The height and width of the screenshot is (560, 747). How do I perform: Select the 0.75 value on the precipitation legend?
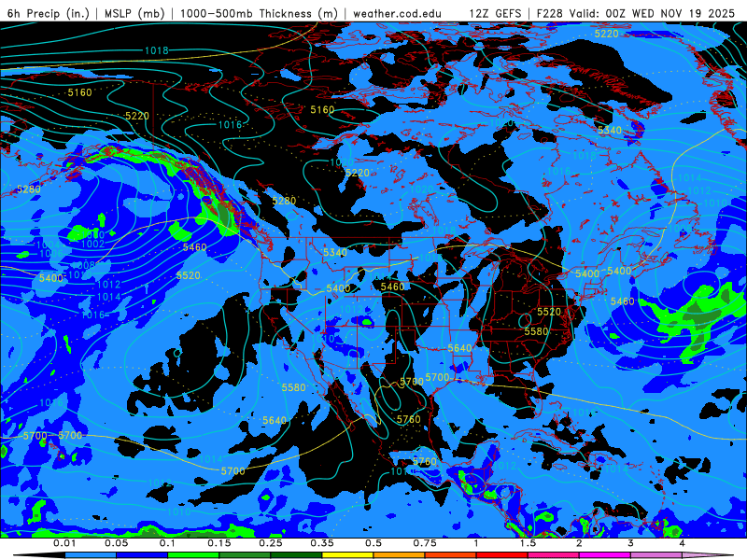click(425, 543)
